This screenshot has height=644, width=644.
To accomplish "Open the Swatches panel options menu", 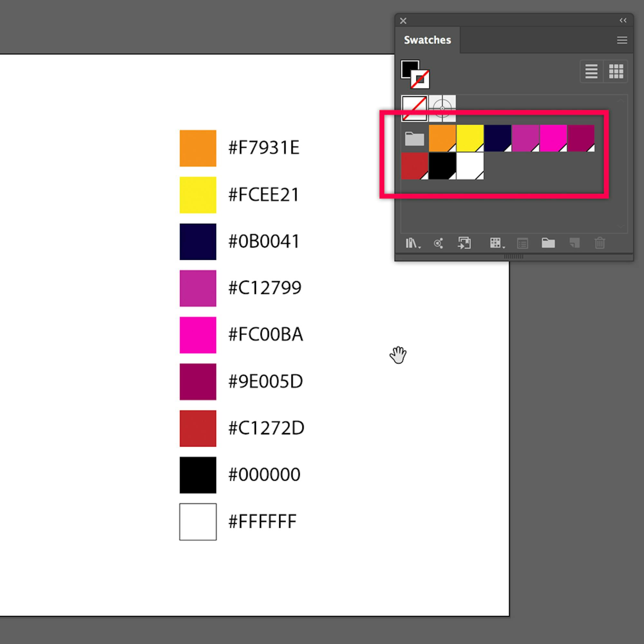I will (x=622, y=40).
